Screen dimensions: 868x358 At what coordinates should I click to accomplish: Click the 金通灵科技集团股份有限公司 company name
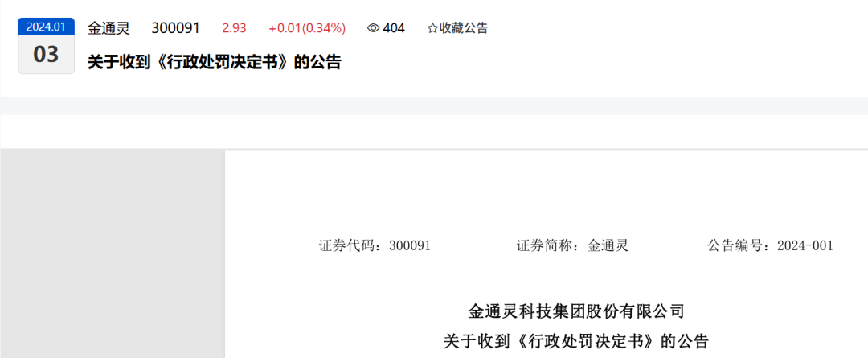(576, 311)
